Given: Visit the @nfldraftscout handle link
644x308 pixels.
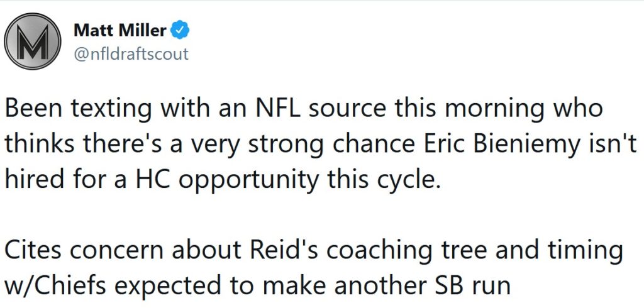Looking at the screenshot, I should [x=131, y=54].
